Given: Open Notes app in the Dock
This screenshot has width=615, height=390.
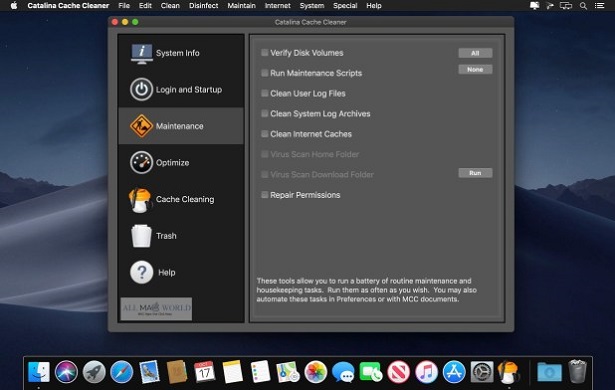Looking at the screenshot, I should point(233,372).
